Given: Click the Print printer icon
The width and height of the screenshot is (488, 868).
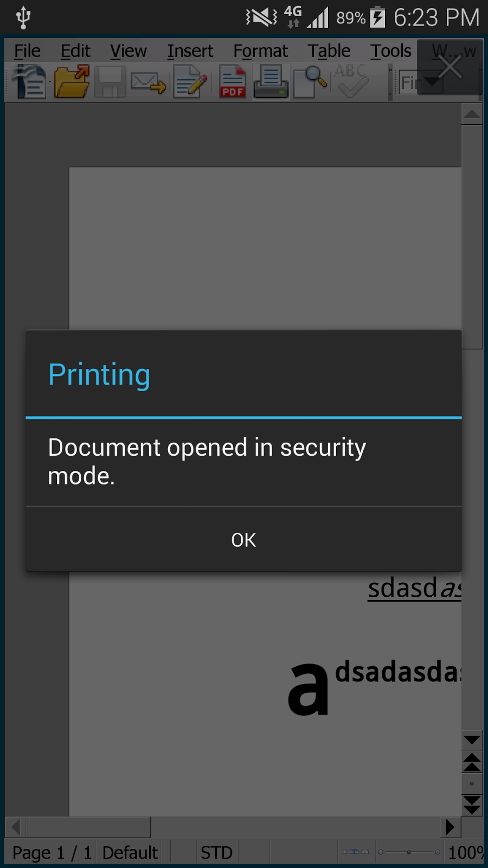Looking at the screenshot, I should [271, 82].
